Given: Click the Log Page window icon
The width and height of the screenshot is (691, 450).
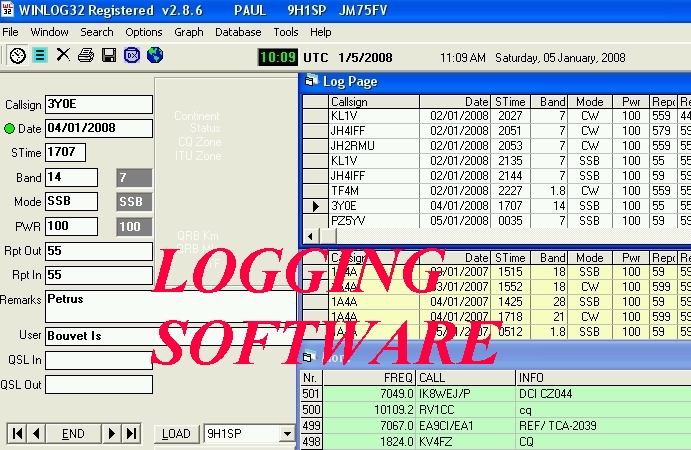Looking at the screenshot, I should click(311, 81).
